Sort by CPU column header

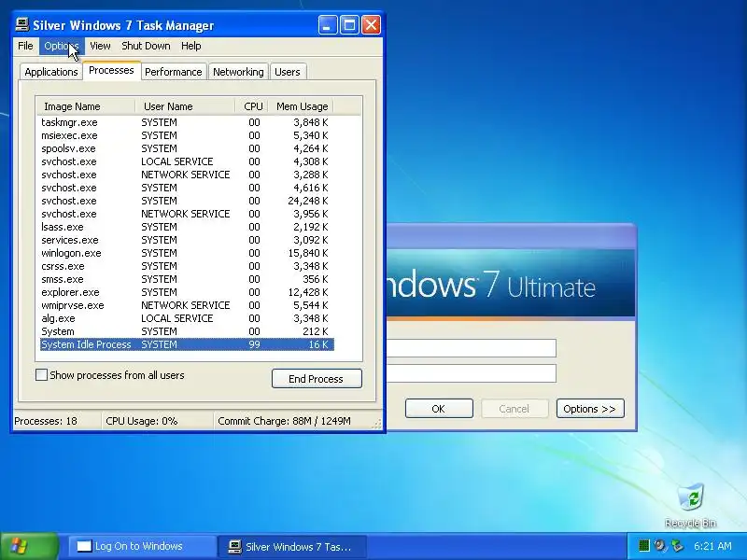click(x=252, y=106)
